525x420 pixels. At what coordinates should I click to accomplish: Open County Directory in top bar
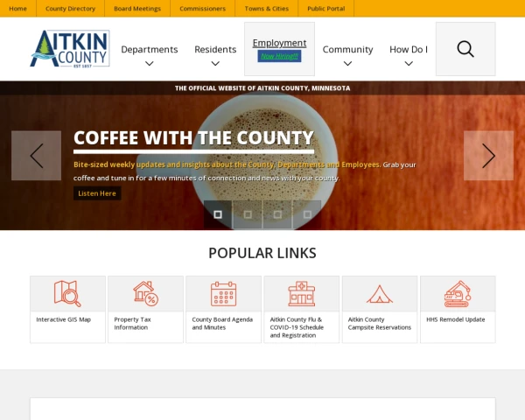[70, 9]
